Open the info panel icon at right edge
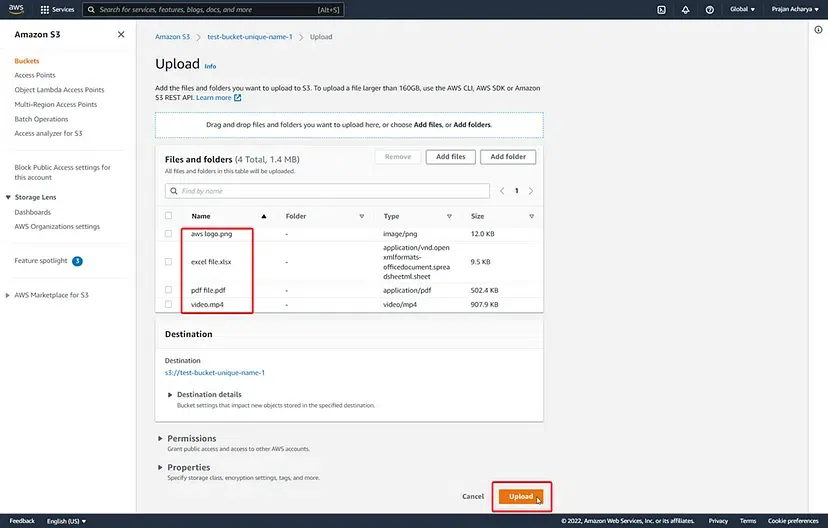This screenshot has height=528, width=828. (x=818, y=30)
